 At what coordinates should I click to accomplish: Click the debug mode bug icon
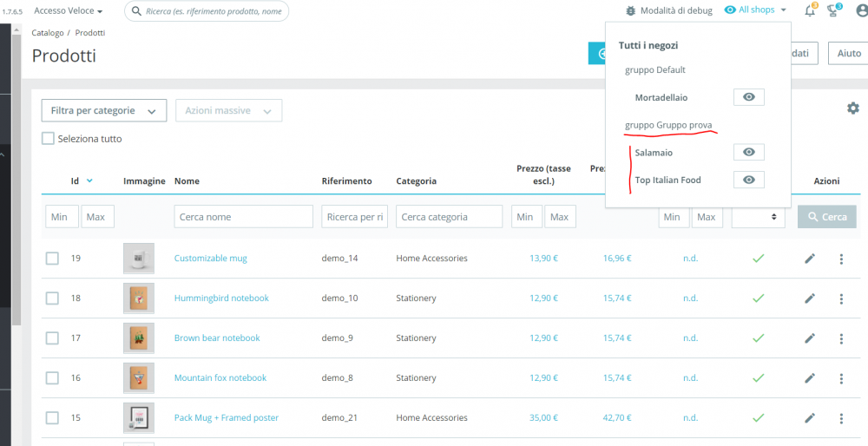pos(630,10)
